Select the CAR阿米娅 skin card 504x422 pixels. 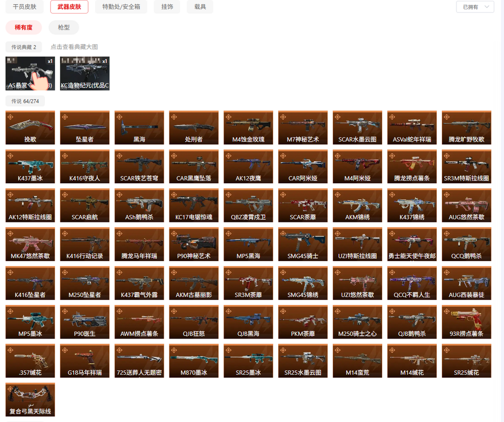coord(303,166)
